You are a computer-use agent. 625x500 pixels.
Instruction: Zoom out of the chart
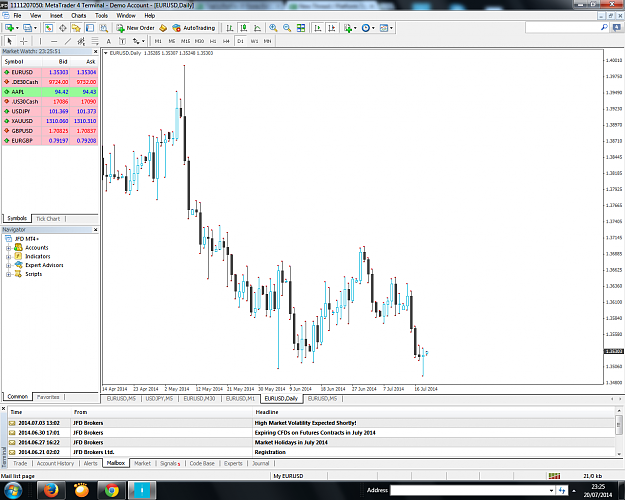coord(287,28)
